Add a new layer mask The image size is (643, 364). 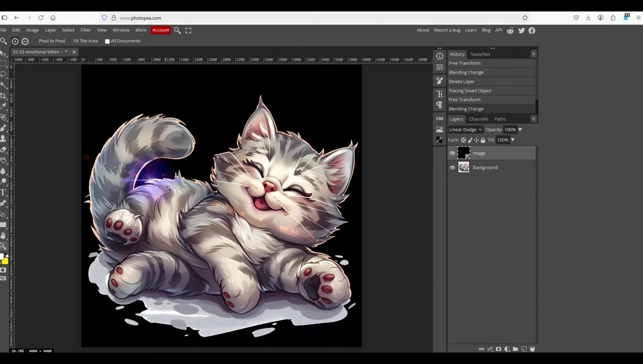[x=499, y=349]
